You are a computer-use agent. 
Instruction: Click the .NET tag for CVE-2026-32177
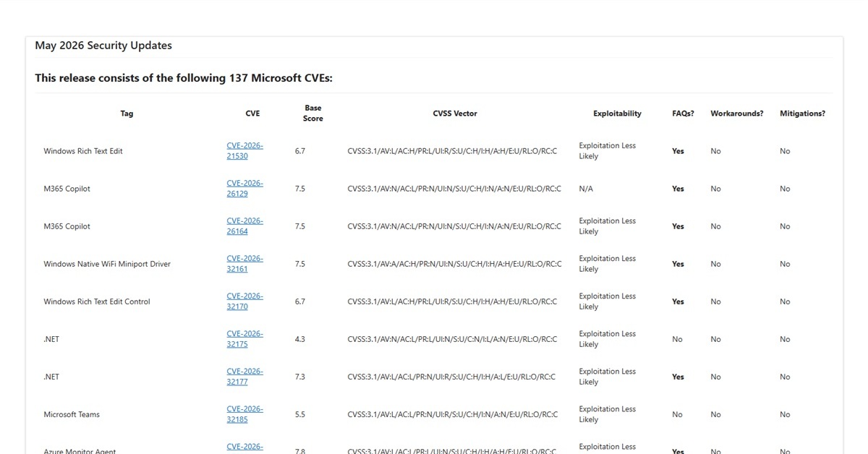click(x=51, y=377)
